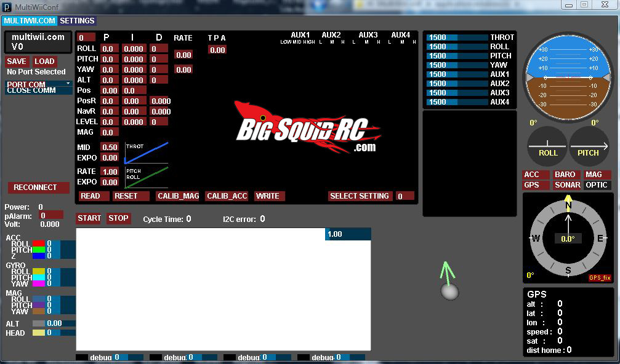
Task: Click the gray ALT color swatch
Action: (38, 323)
